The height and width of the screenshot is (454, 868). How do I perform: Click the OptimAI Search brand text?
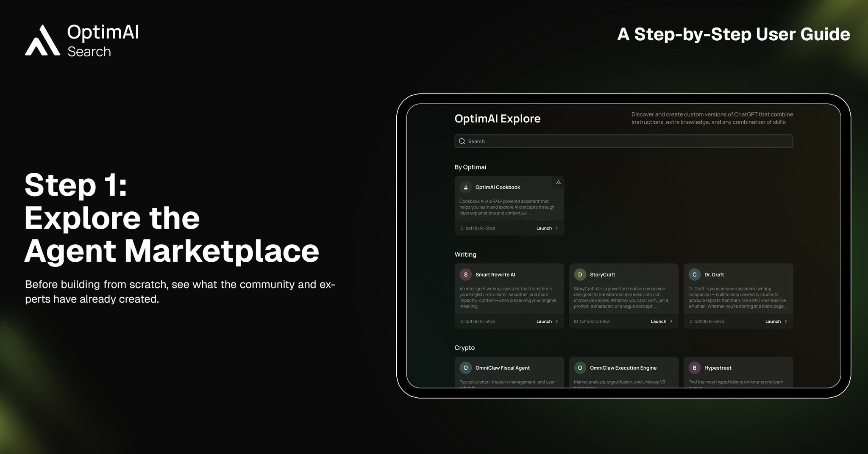point(103,41)
